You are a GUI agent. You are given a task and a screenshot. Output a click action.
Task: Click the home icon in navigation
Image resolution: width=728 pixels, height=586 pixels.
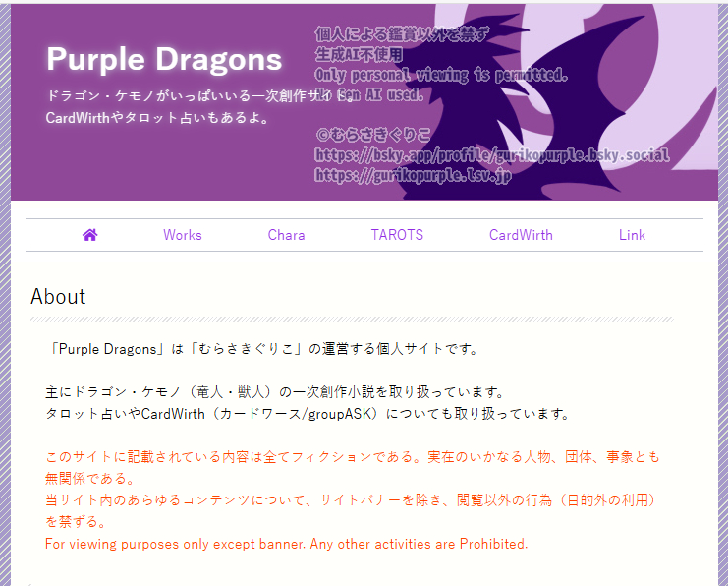90,235
